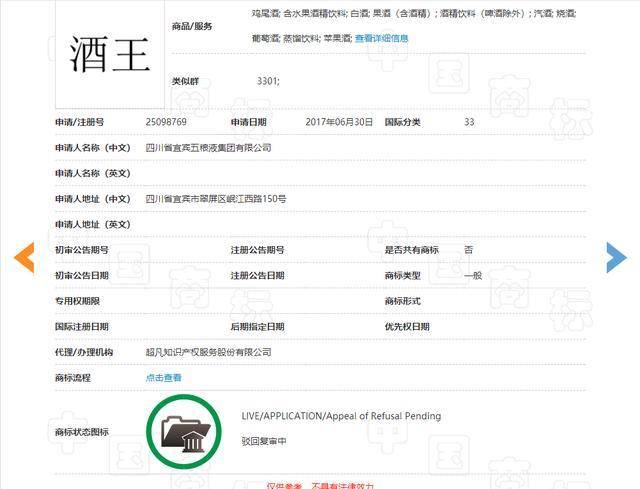The width and height of the screenshot is (640, 489).
Task: Click the 是否共有商标 label
Action: coord(411,250)
